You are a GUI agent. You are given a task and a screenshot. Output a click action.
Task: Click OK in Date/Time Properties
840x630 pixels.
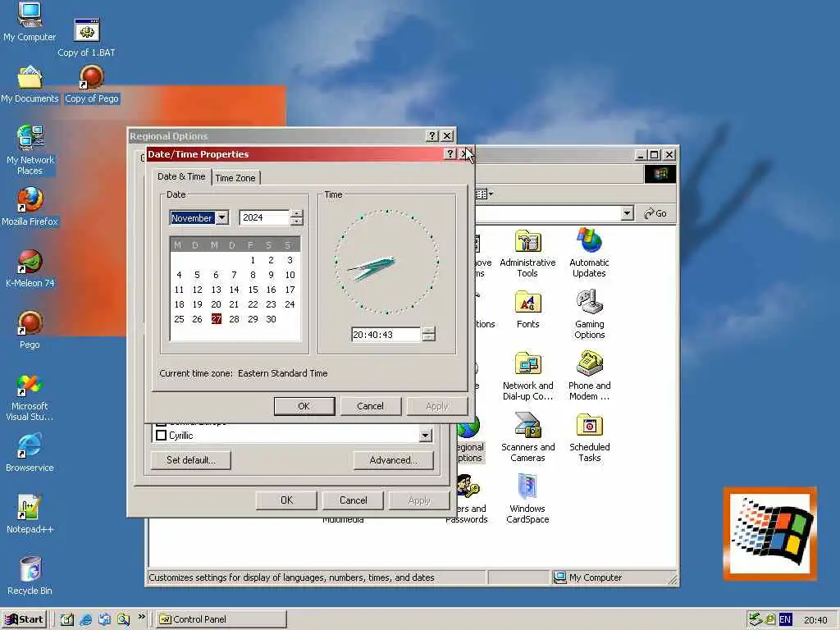(x=304, y=406)
